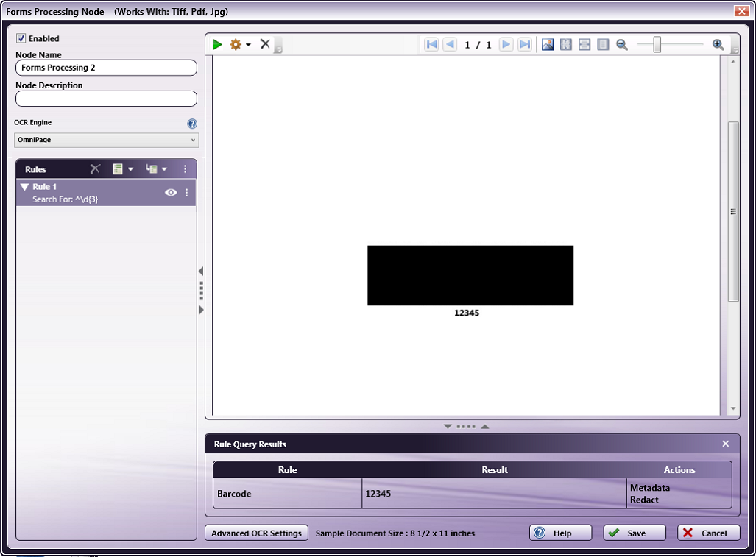This screenshot has width=756, height=557.
Task: Click the add sub-rule tree icon
Action: 152,168
